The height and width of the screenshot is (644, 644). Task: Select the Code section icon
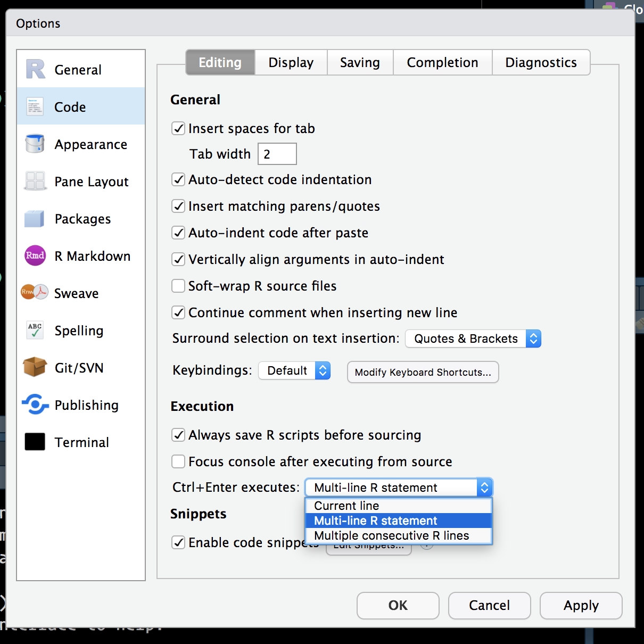coord(35,106)
